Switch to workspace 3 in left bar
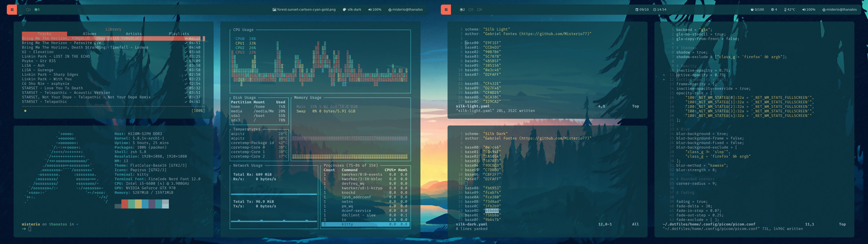This screenshot has width=868, height=244. pyautogui.click(x=37, y=9)
